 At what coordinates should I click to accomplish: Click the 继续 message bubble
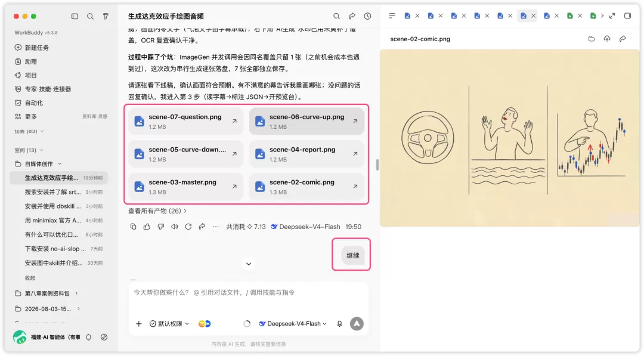[x=353, y=255]
